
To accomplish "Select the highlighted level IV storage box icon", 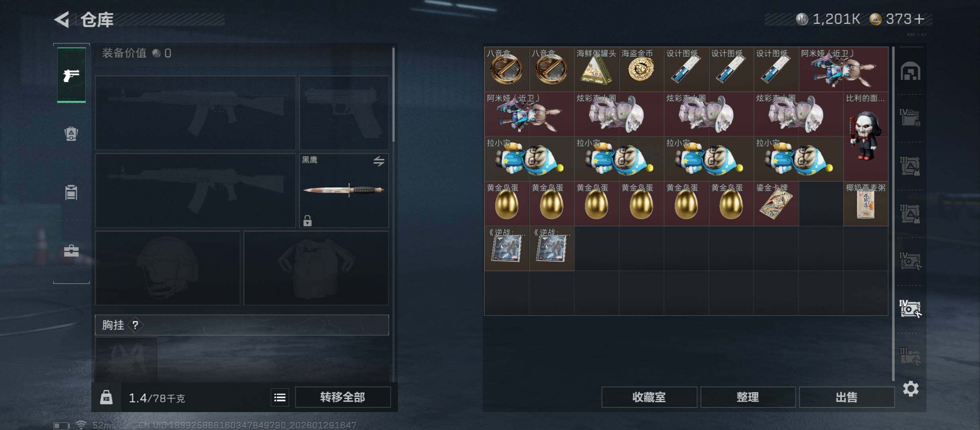I will pyautogui.click(x=911, y=309).
